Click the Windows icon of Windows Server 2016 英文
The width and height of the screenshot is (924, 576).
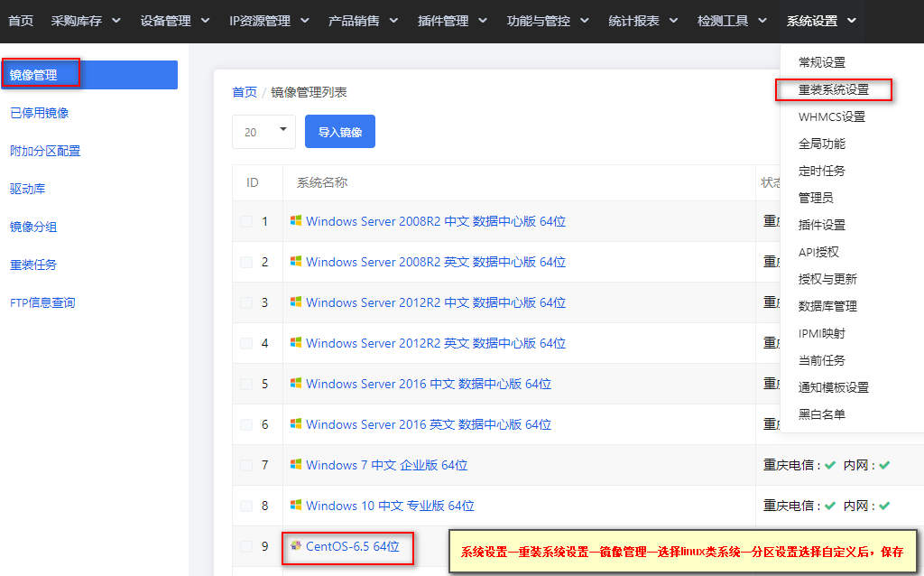[x=296, y=424]
